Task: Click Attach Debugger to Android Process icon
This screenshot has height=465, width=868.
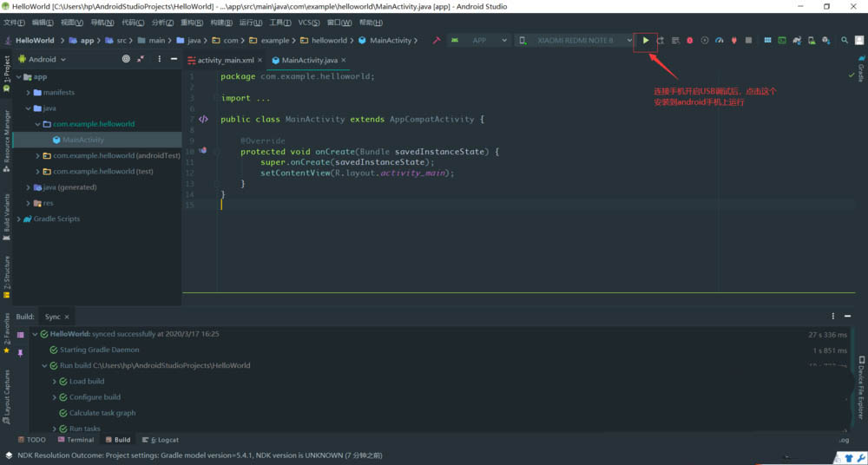Action: (734, 41)
